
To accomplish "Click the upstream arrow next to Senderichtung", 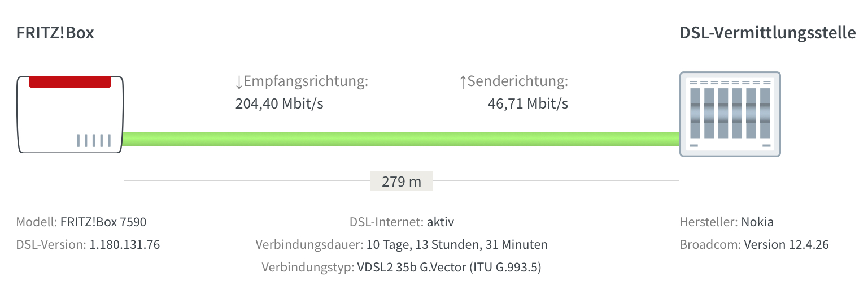I will (463, 82).
